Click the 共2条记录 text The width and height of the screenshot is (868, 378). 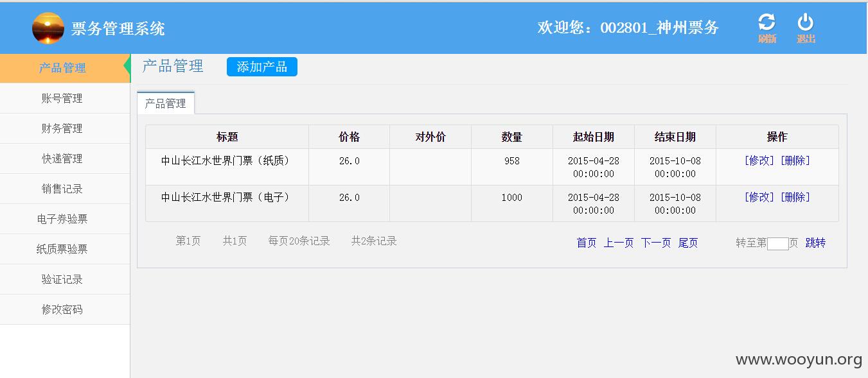(x=374, y=241)
